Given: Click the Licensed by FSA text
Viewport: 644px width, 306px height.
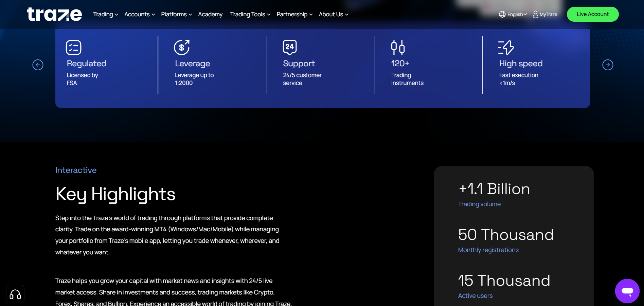Looking at the screenshot, I should [x=82, y=79].
